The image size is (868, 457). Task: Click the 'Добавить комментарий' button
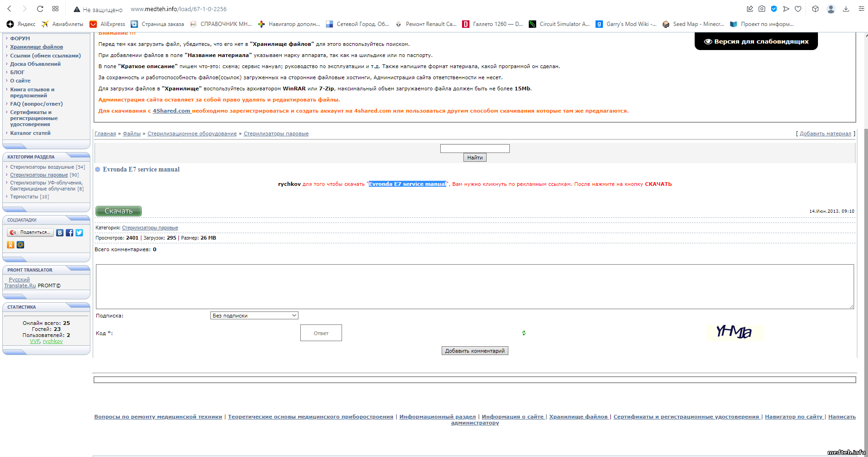(x=475, y=351)
